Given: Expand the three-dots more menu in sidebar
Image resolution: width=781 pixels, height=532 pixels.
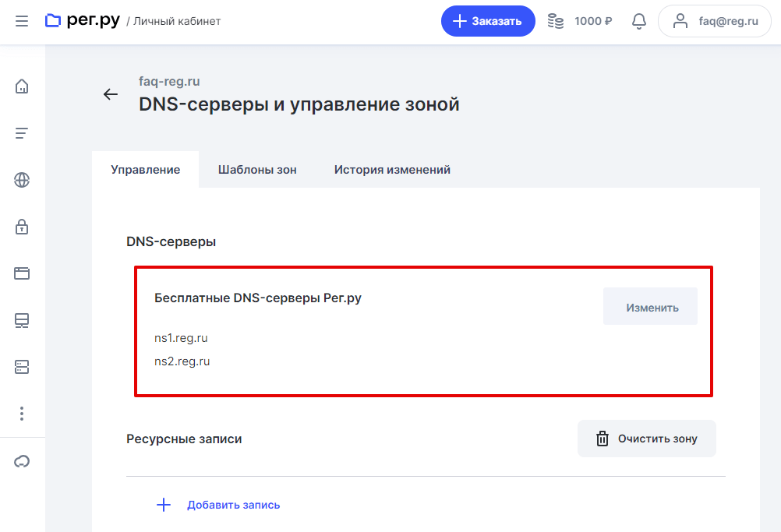Looking at the screenshot, I should coord(22,413).
